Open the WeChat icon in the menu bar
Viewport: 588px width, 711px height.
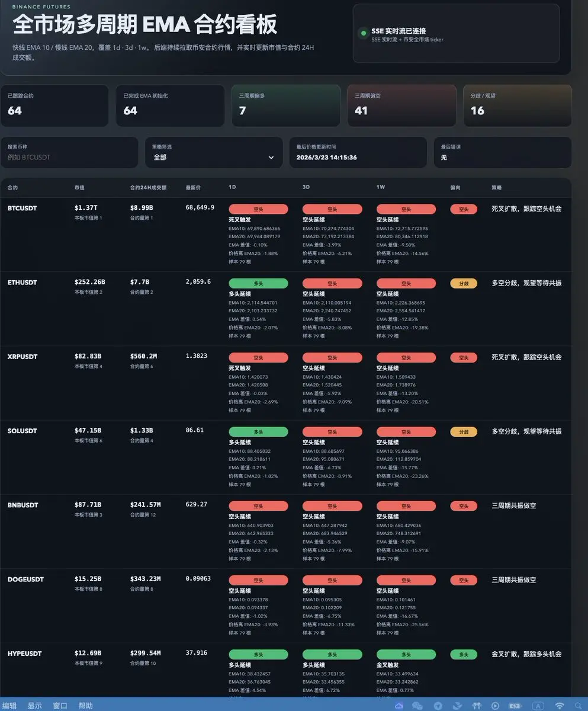418,706
